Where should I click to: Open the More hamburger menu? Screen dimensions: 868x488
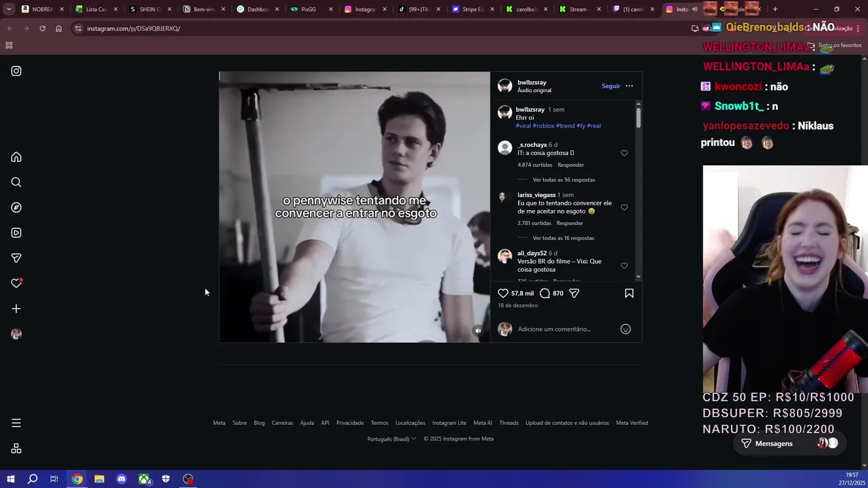[16, 423]
